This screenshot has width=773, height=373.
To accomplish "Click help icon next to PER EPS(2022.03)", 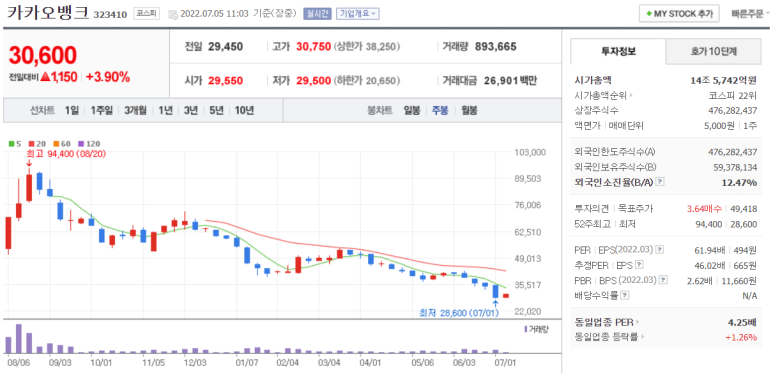I will (x=661, y=249).
